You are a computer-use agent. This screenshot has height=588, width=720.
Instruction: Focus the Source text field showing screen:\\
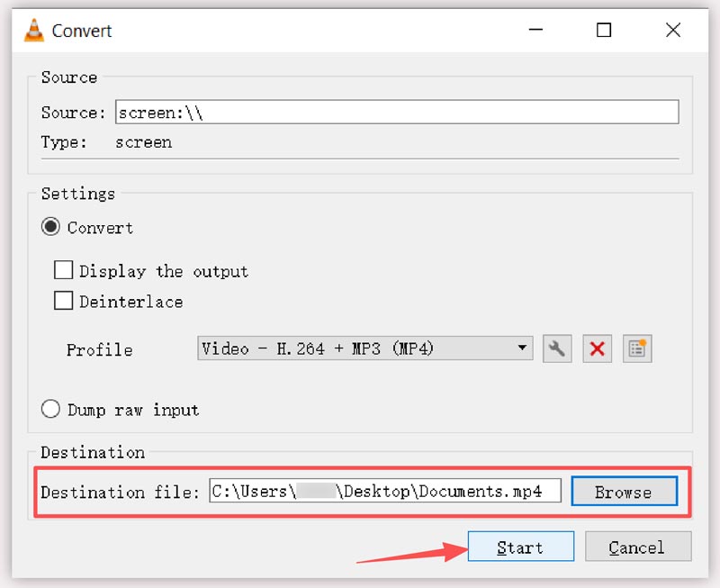396,113
